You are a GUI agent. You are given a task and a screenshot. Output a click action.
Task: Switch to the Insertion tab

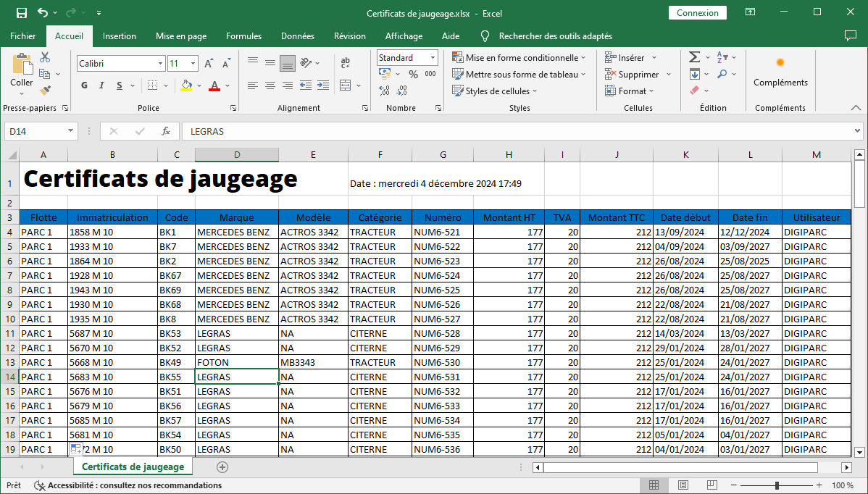tap(119, 36)
